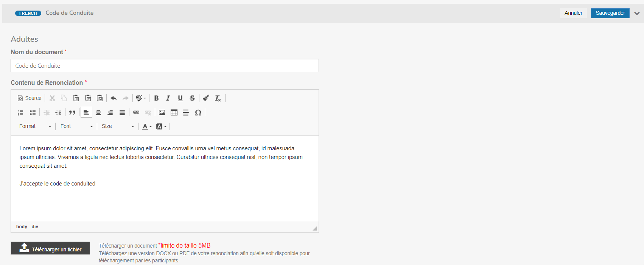Toggle bold formatting in the editor

click(x=156, y=98)
